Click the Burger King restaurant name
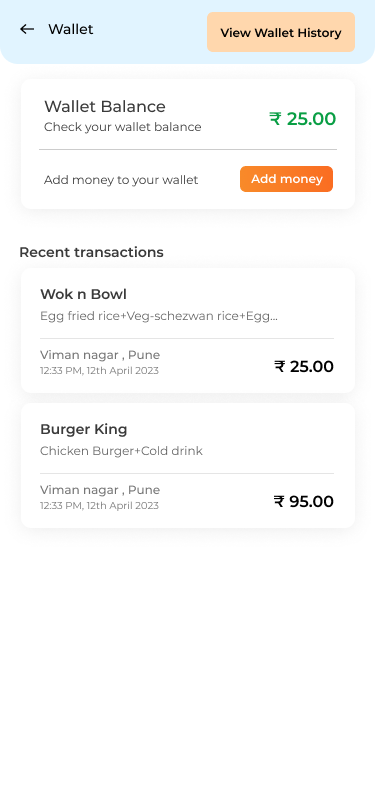Image resolution: width=375 pixels, height=812 pixels. pyautogui.click(x=83, y=429)
